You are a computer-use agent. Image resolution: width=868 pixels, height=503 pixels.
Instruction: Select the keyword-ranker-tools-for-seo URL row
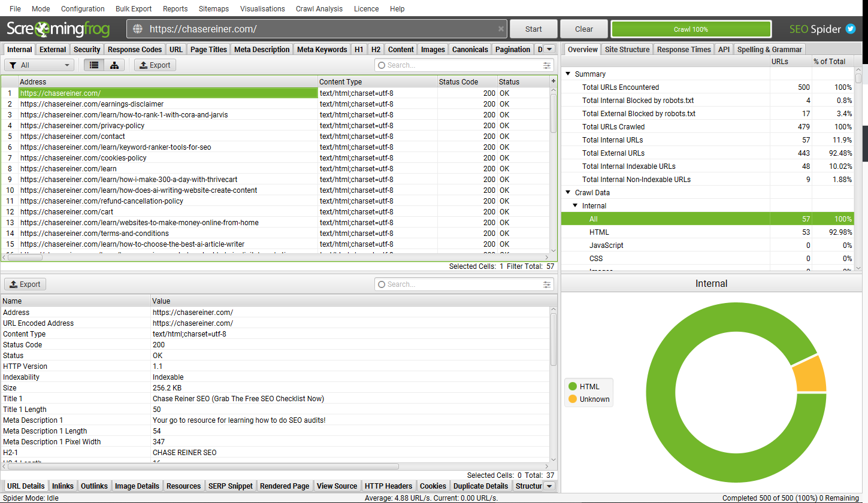click(279, 147)
